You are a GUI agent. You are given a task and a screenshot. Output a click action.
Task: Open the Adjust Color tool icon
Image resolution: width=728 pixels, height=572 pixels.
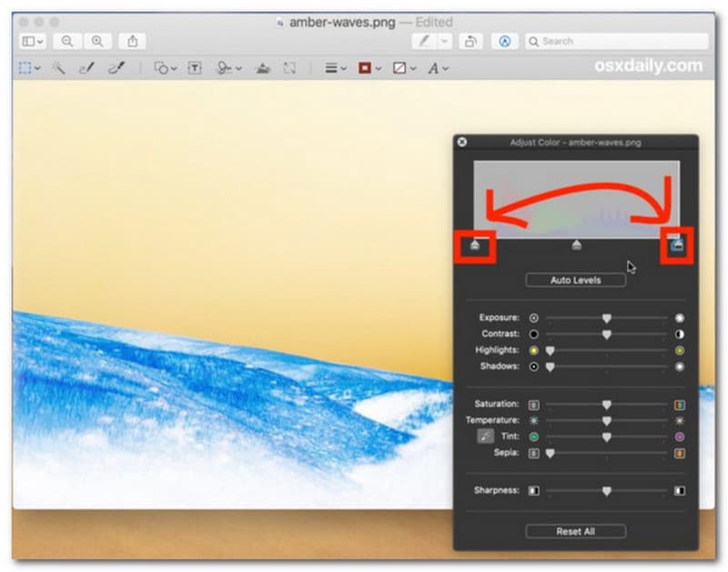263,68
